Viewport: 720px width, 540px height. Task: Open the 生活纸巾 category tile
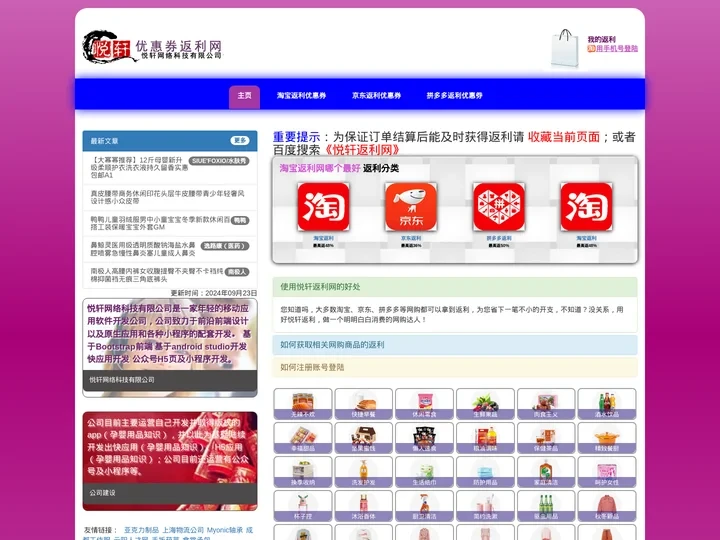tap(424, 472)
